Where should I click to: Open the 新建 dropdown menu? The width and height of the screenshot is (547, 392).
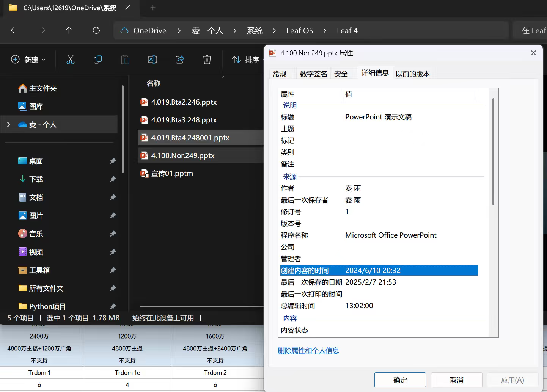click(x=28, y=60)
